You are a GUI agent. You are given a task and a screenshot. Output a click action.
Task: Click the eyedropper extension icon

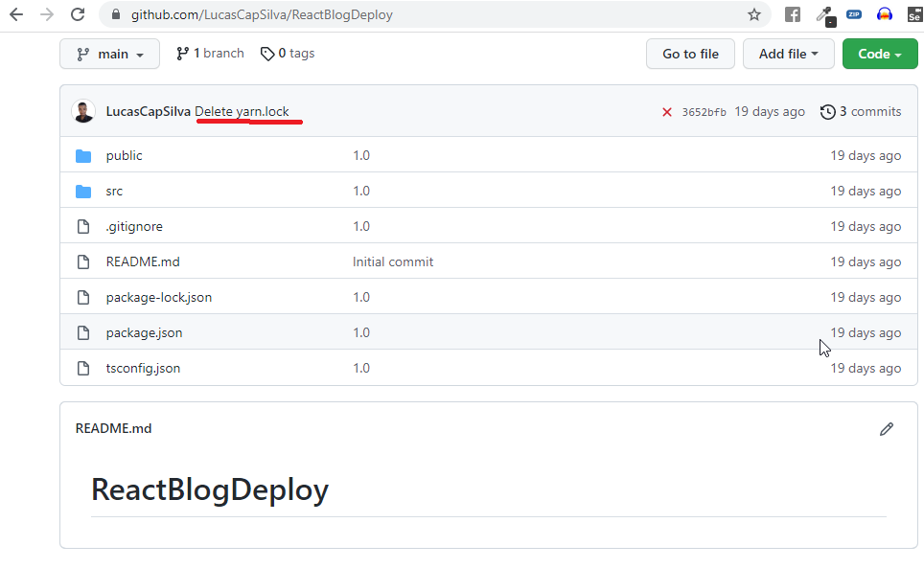click(825, 16)
